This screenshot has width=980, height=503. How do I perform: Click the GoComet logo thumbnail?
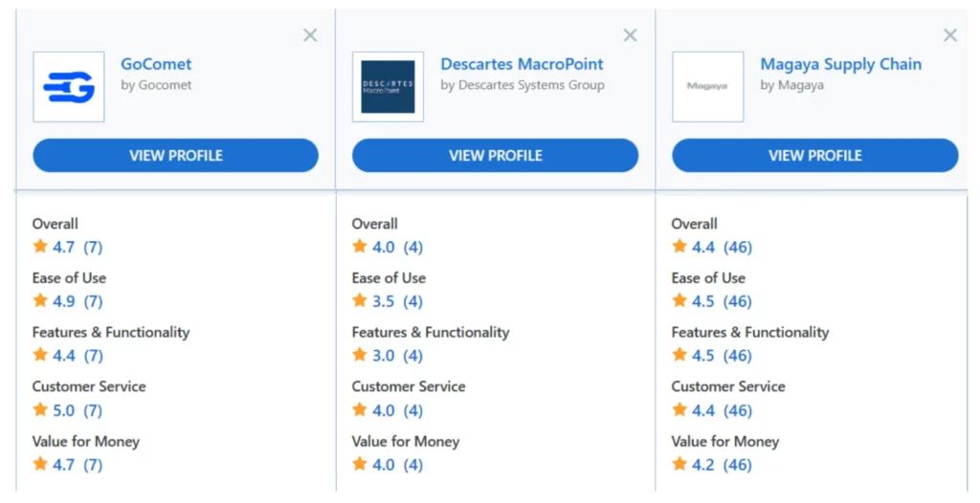coord(69,87)
